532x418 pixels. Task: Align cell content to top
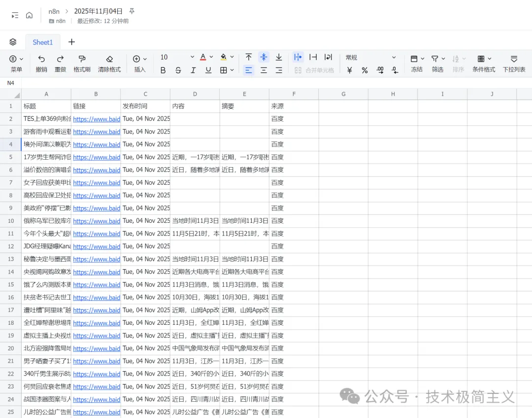(x=249, y=57)
